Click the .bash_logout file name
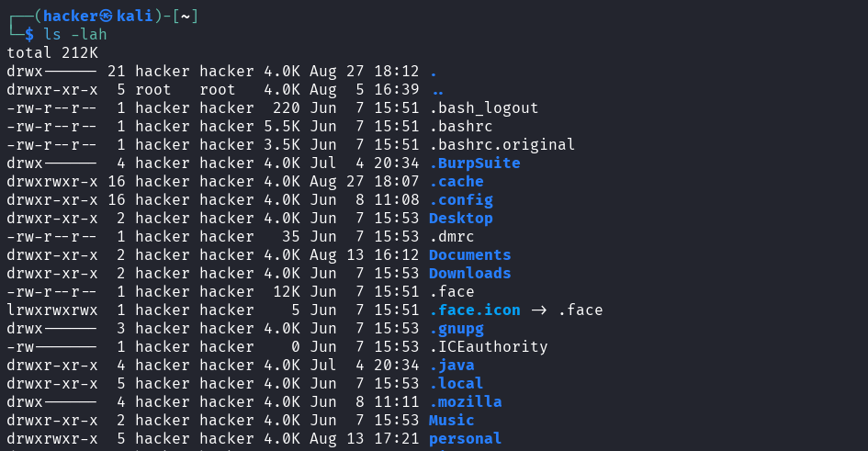The image size is (868, 451). [483, 107]
